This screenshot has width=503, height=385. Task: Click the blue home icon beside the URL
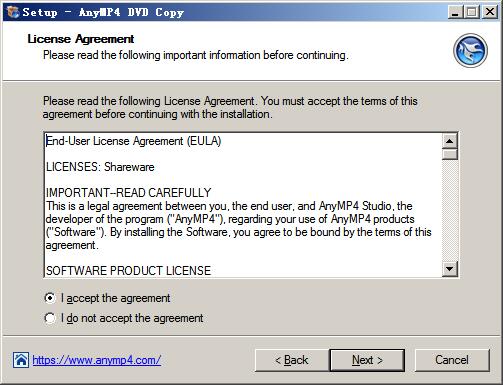click(x=21, y=360)
